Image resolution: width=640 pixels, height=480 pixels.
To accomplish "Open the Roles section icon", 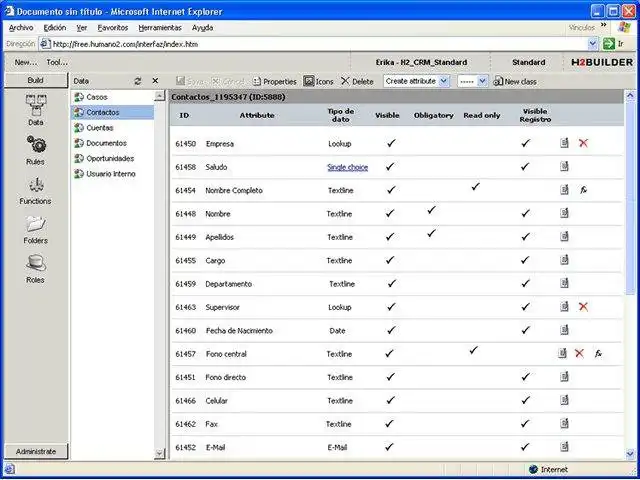I will click(35, 265).
